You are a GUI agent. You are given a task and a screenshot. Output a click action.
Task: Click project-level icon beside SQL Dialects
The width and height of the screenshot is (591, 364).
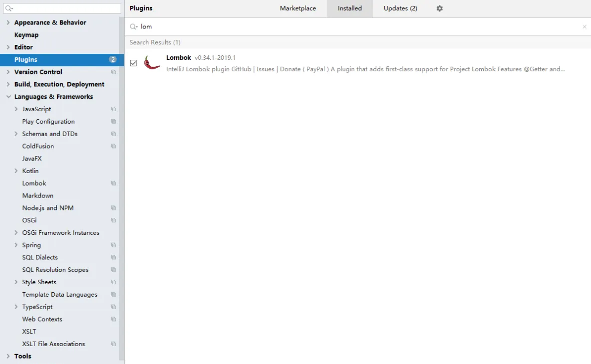tap(113, 257)
